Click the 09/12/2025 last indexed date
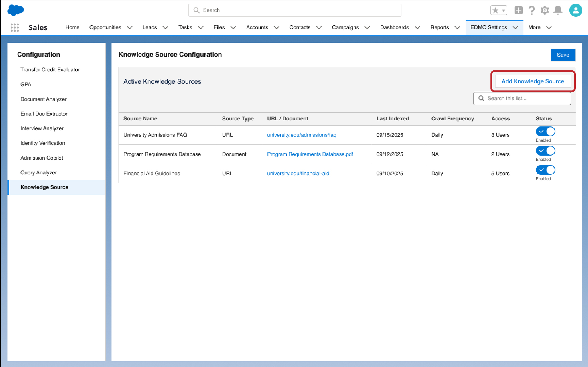The height and width of the screenshot is (367, 588). [390, 154]
